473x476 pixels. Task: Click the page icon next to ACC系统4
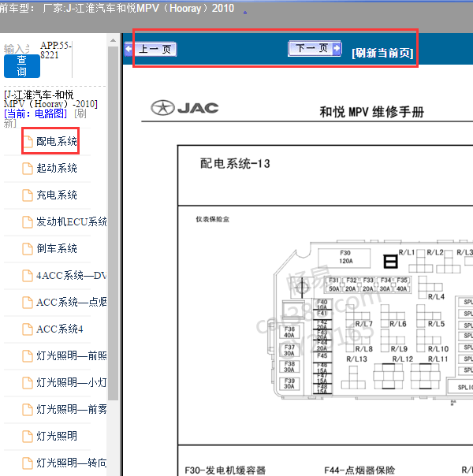28,329
